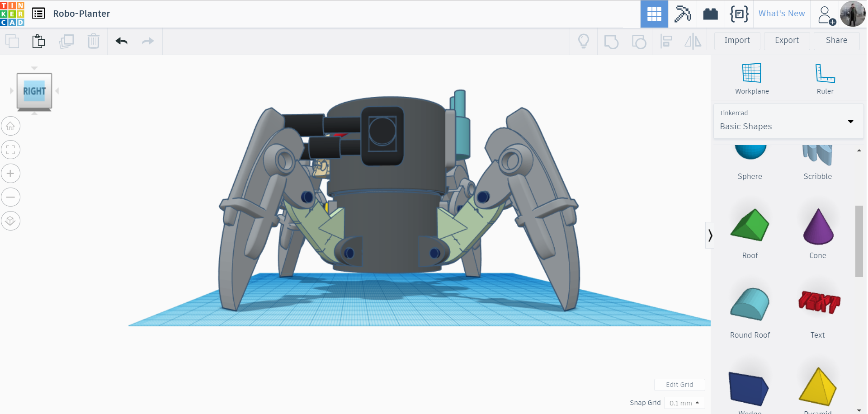Pick the Scribble shape
The width and height of the screenshot is (868, 414).
point(817,162)
